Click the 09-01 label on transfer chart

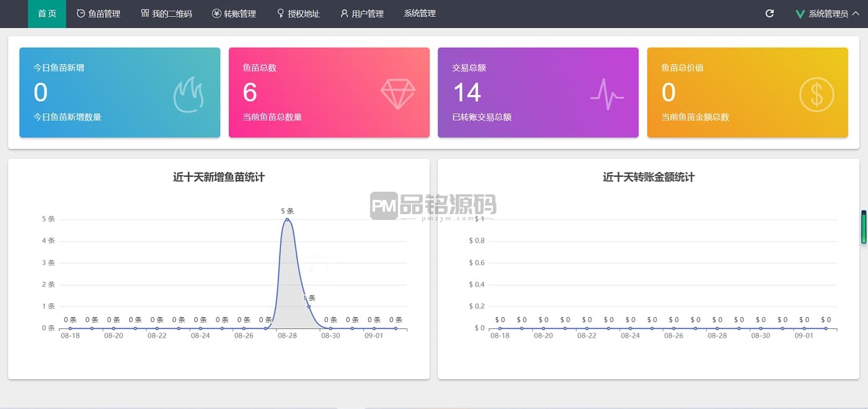point(804,336)
